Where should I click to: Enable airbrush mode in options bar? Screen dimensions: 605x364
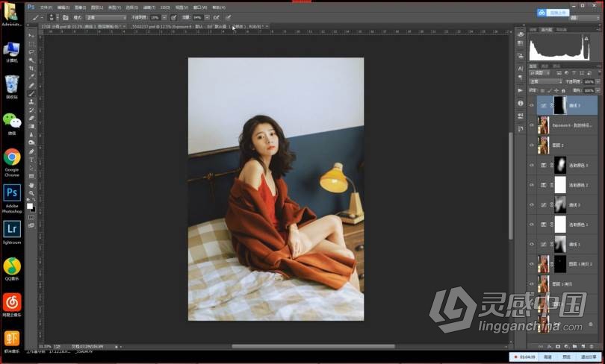click(x=217, y=18)
